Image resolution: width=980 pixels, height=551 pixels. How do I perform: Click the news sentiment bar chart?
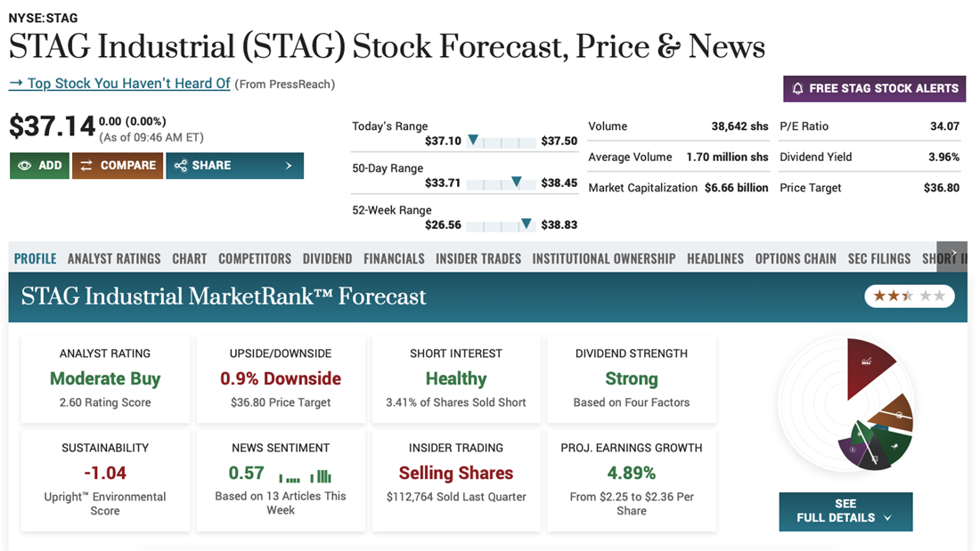[x=305, y=475]
